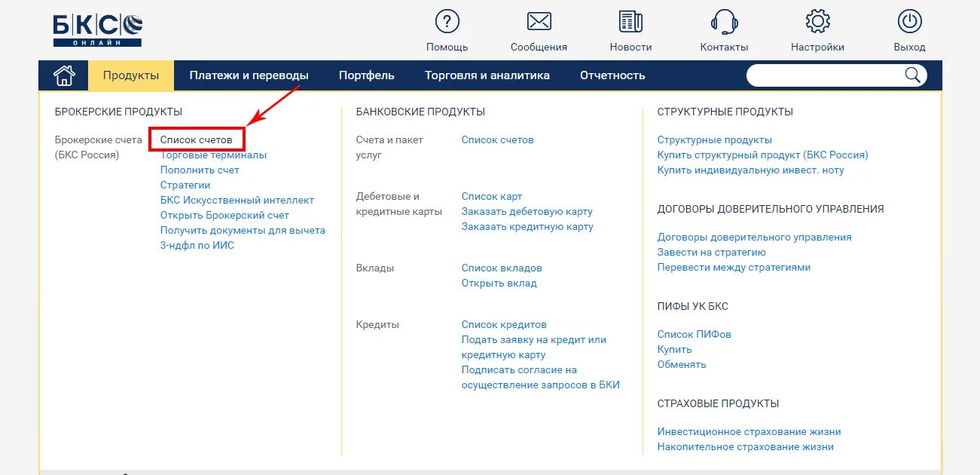Open Торговля и аналитика menu
This screenshot has width=980, height=475.
(487, 75)
